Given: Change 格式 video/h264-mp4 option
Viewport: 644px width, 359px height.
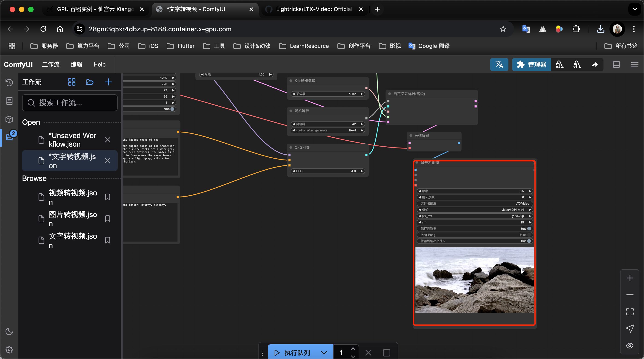Looking at the screenshot, I should [475, 210].
